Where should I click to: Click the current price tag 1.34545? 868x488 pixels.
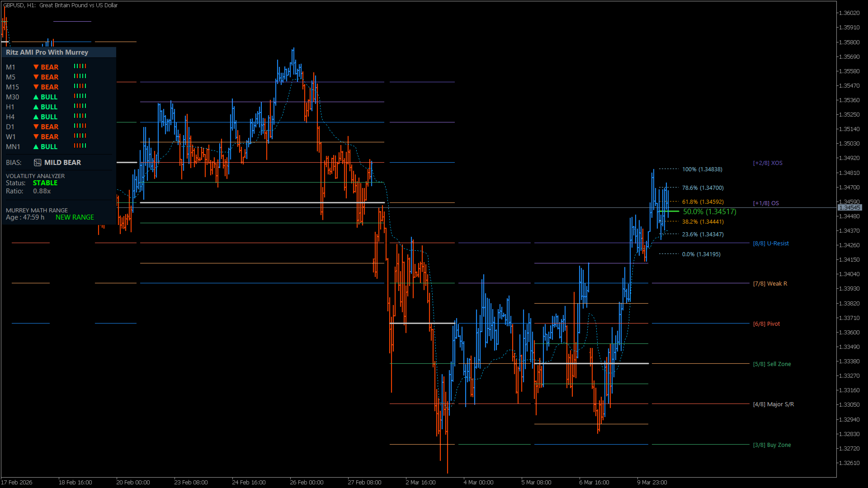pyautogui.click(x=849, y=207)
